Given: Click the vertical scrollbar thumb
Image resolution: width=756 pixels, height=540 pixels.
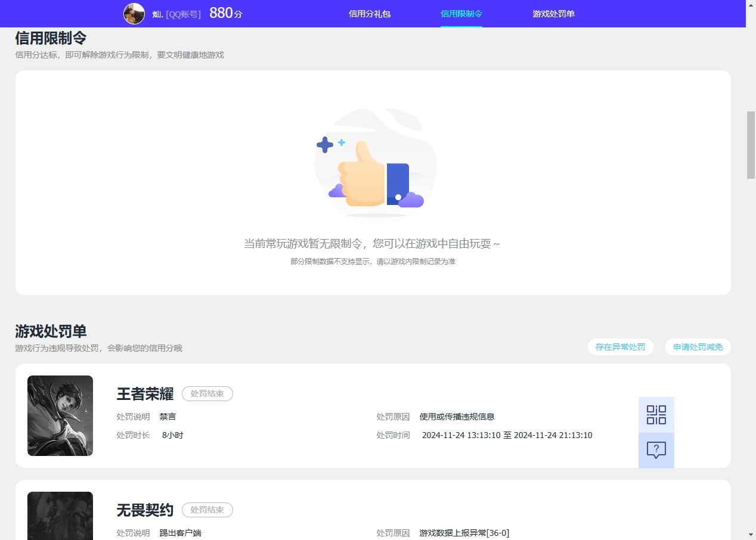Looking at the screenshot, I should point(751,145).
